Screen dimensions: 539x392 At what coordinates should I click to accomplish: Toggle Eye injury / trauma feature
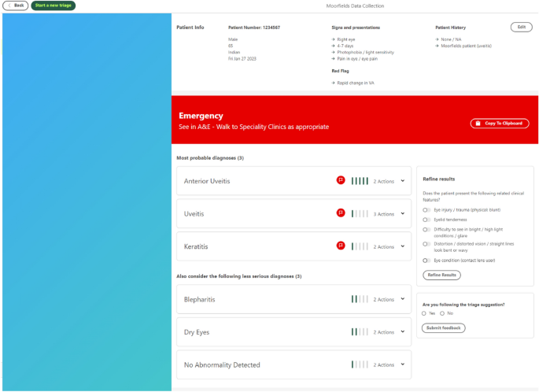[426, 210]
